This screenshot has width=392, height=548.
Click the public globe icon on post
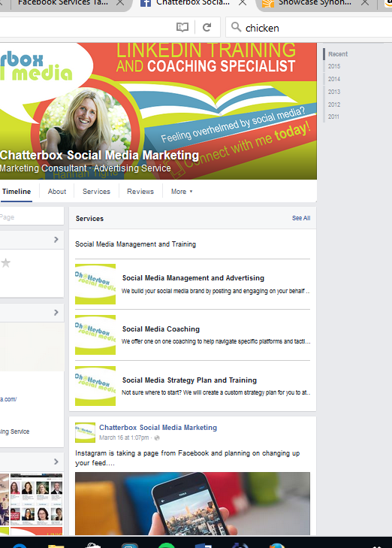click(157, 438)
